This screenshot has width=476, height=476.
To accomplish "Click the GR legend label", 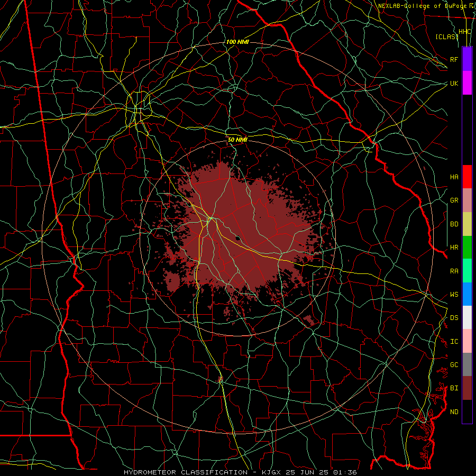I will pos(454,200).
